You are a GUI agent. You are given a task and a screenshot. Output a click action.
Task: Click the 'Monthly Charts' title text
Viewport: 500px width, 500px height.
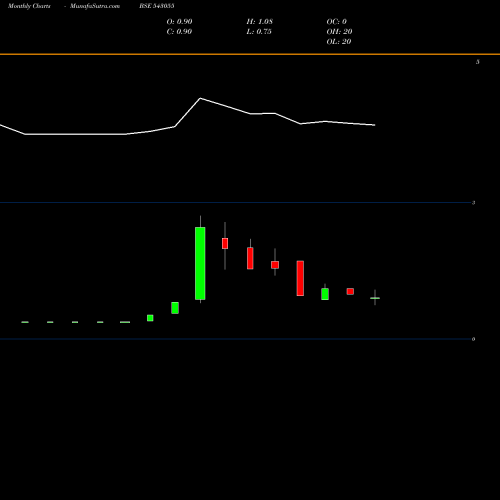pyautogui.click(x=29, y=6)
